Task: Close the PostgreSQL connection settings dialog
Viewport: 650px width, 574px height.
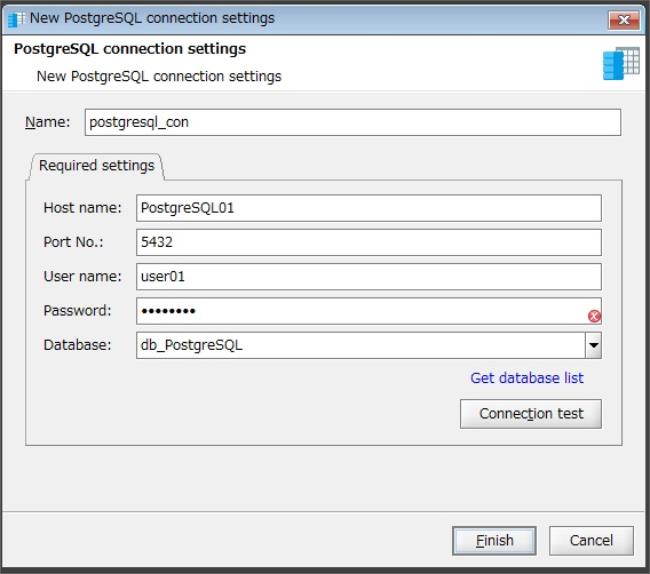Action: pos(624,20)
